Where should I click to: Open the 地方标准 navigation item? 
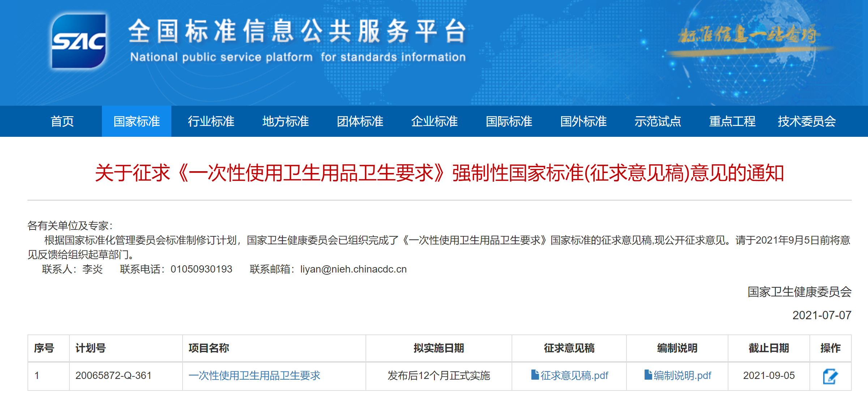[x=286, y=121]
